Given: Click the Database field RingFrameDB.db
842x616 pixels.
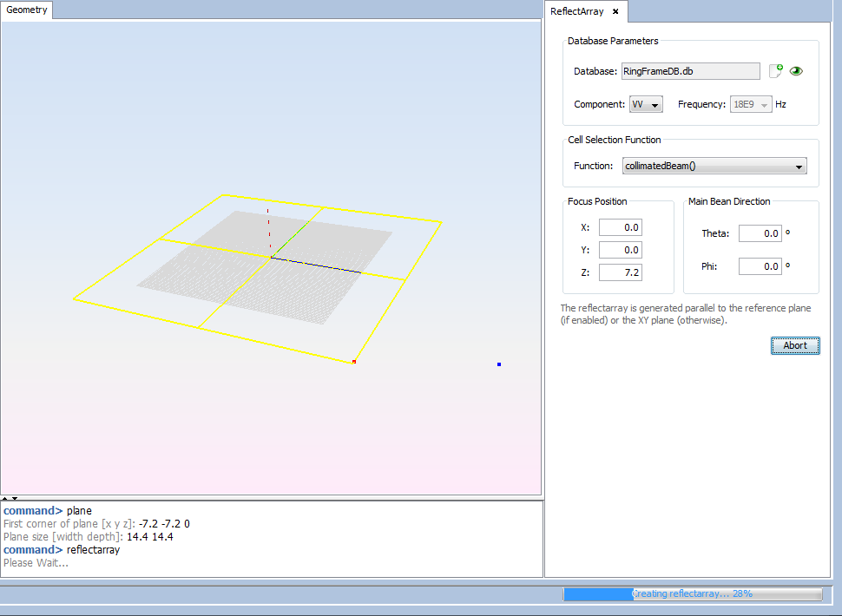Looking at the screenshot, I should pos(690,71).
